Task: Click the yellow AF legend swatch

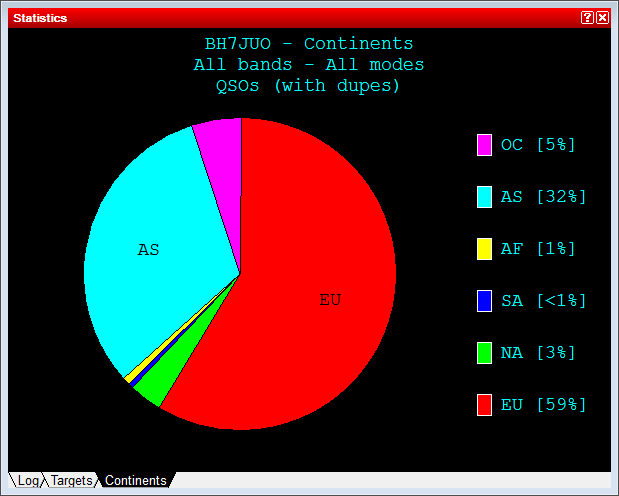Action: pyautogui.click(x=484, y=249)
